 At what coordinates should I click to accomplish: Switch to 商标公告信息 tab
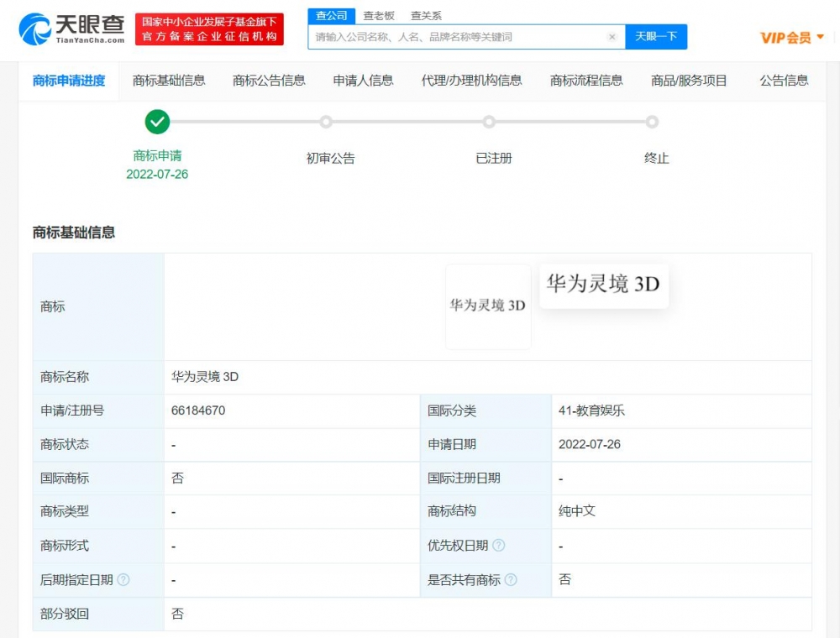(x=269, y=81)
